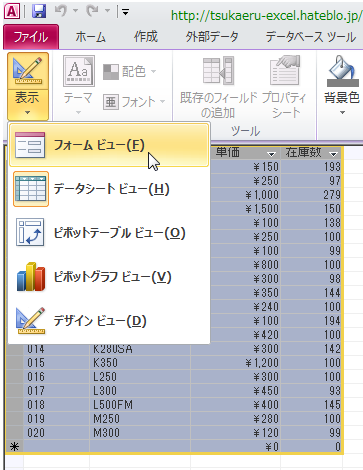The height and width of the screenshot is (470, 363).
Task: Select ピボットグラフ ビュー(V) menu item
Action: [109, 277]
